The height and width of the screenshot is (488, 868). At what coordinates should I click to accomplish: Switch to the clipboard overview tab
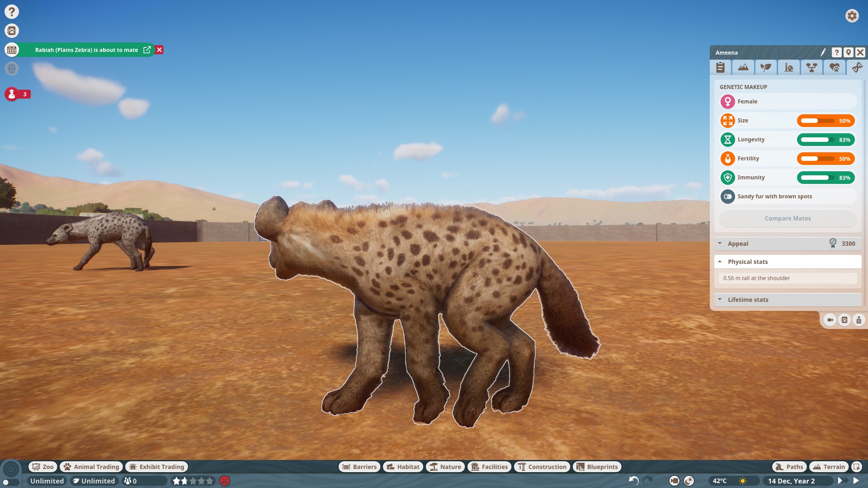(721, 67)
